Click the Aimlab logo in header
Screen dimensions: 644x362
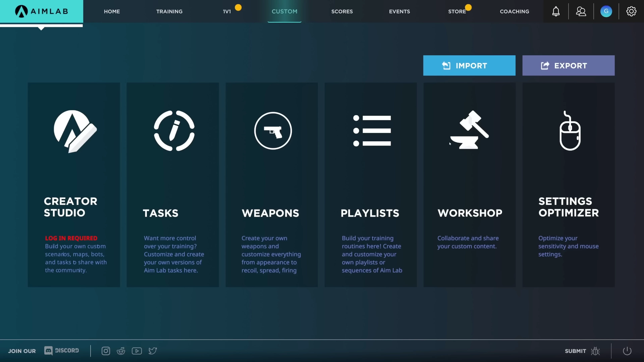tap(41, 11)
